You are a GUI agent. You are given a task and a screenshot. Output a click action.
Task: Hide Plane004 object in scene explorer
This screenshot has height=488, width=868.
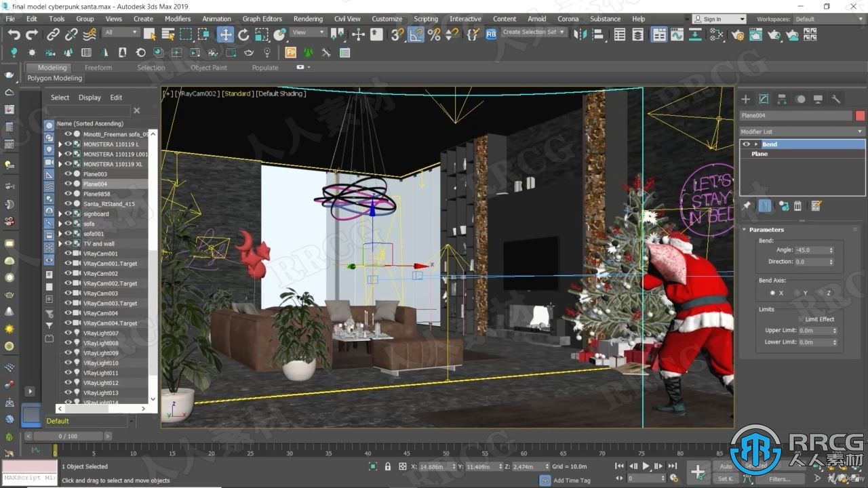click(68, 184)
